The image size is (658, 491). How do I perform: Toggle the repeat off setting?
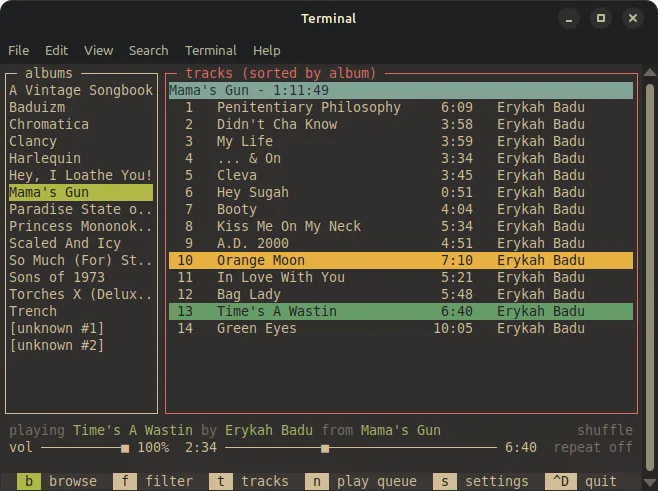[593, 447]
